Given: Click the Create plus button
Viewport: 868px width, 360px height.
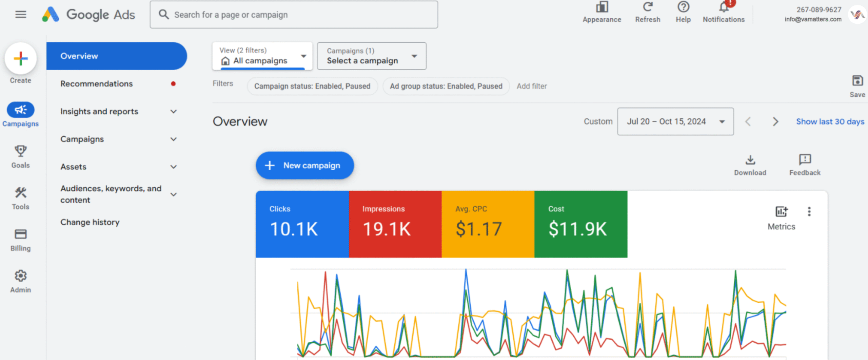Looking at the screenshot, I should [x=21, y=59].
